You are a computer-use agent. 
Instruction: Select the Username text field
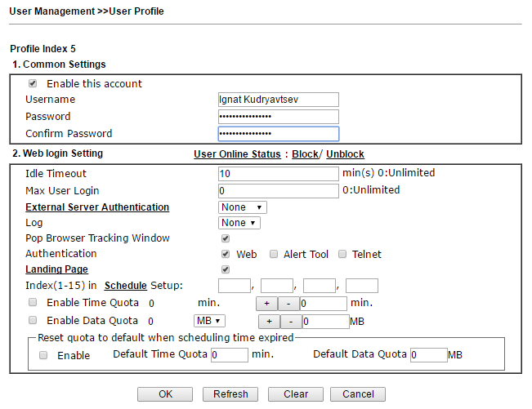pos(278,100)
